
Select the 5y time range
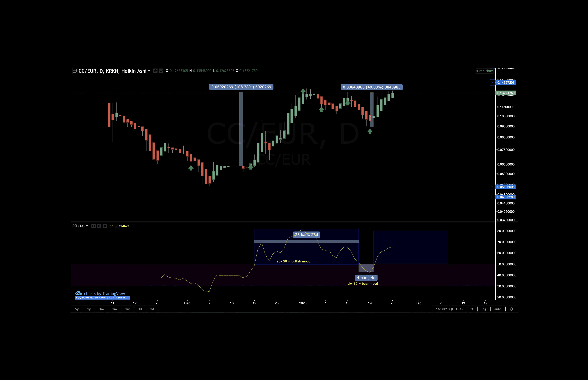[77, 309]
